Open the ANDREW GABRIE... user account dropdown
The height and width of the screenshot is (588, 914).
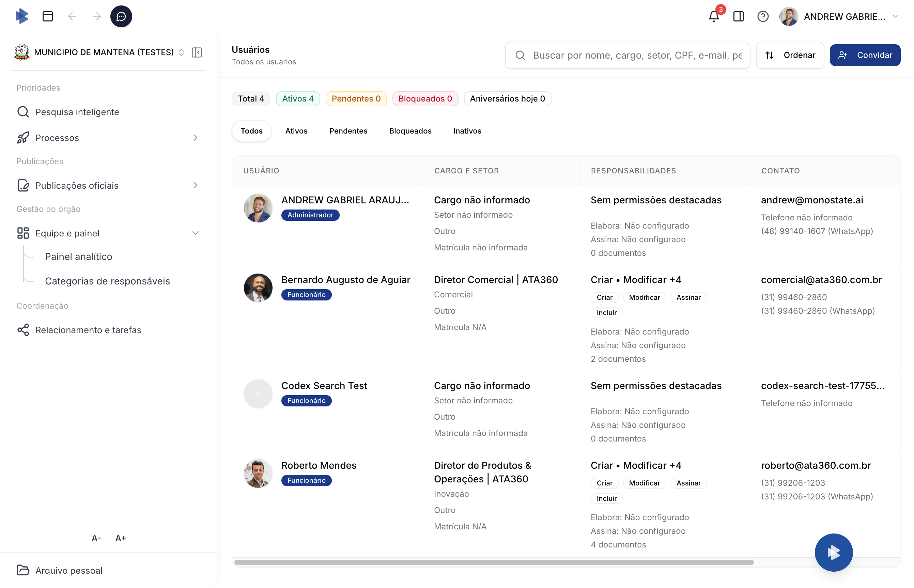coord(844,16)
